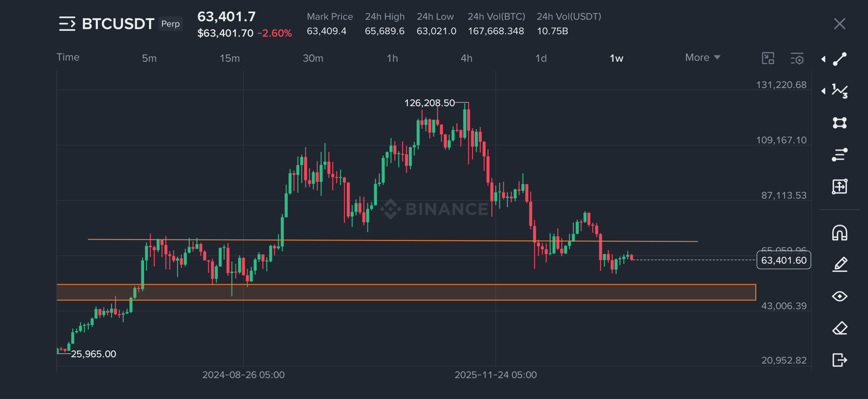Open the Fibonacci levels line tool
868x399 pixels.
840,155
